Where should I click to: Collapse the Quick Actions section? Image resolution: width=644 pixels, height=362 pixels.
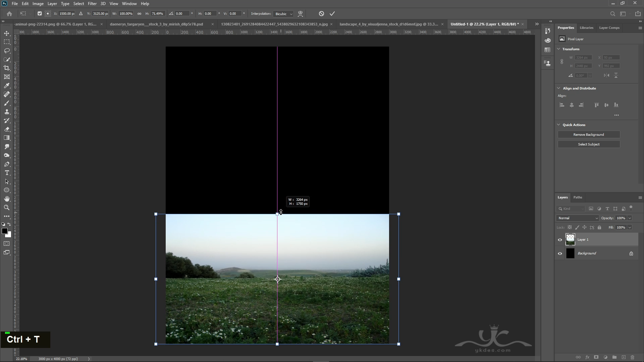coord(559,125)
